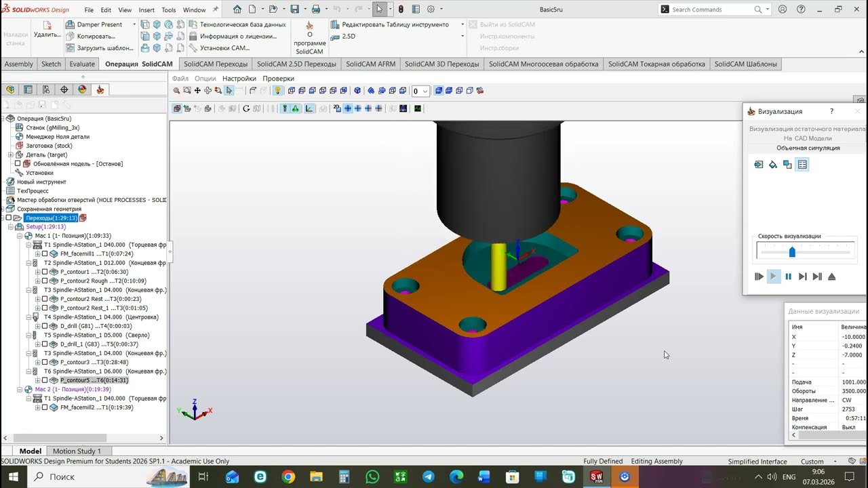Switch to SolidCAM Токарная обработка tab

tap(656, 64)
